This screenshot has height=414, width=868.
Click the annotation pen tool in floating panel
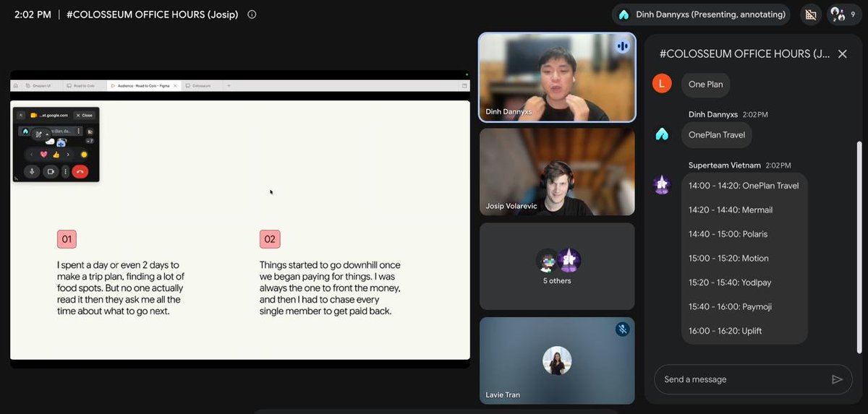[38, 134]
